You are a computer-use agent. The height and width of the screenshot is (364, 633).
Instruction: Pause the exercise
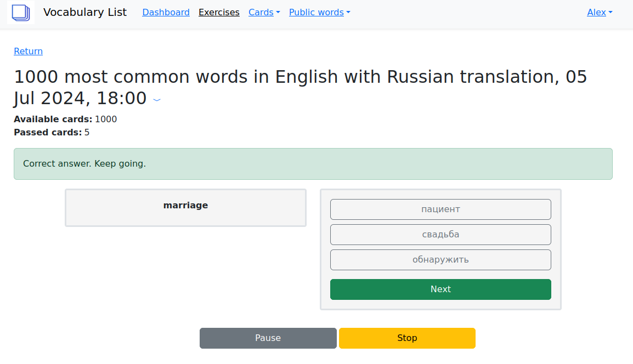click(x=268, y=338)
